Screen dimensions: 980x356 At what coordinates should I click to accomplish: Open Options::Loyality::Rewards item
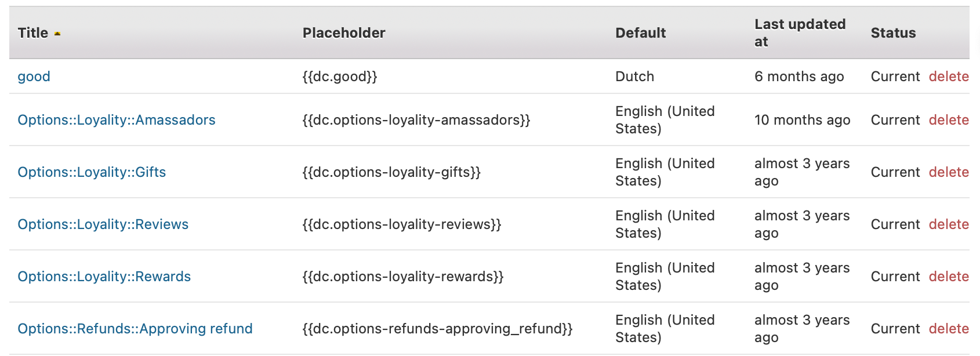coord(104,277)
